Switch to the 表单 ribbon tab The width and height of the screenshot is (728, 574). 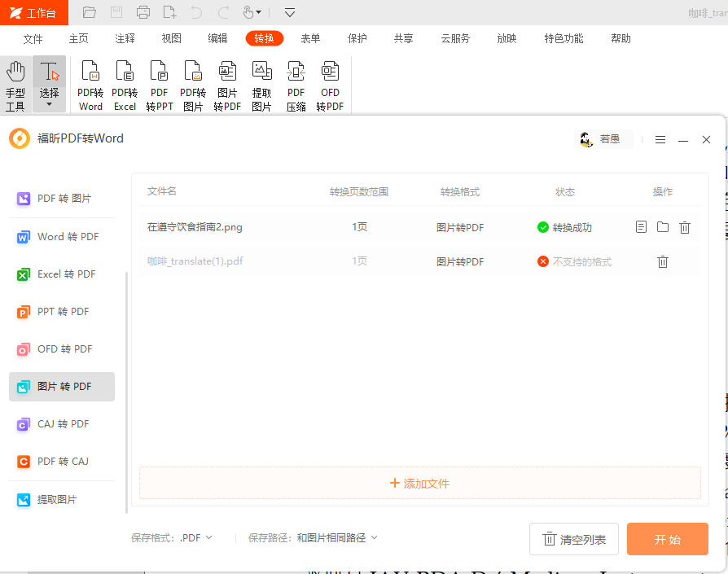tap(310, 37)
